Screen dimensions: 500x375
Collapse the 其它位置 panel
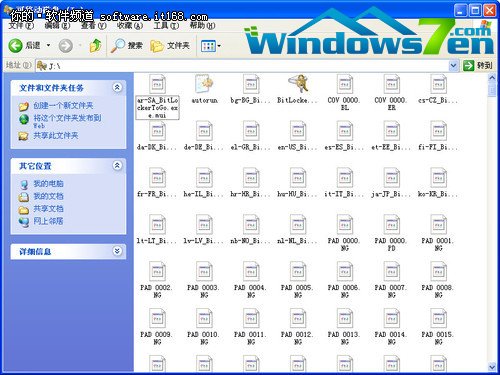(x=117, y=165)
